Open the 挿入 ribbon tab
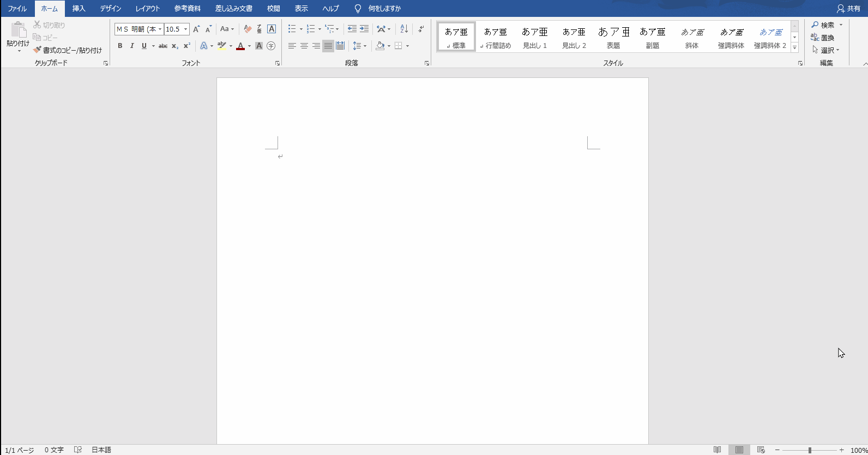This screenshot has height=455, width=868. click(79, 9)
